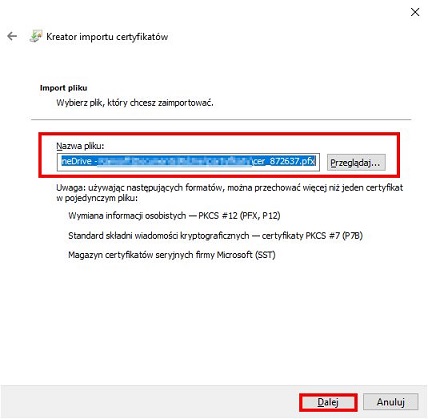Click cer_872637.pfx inside the path field
The image size is (428, 419).
pyautogui.click(x=284, y=161)
